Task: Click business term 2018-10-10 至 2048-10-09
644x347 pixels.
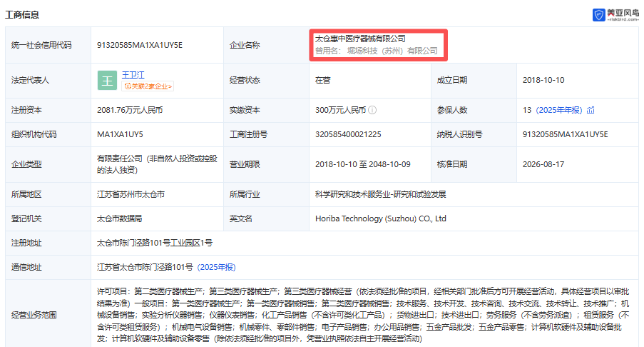Action: tap(363, 164)
